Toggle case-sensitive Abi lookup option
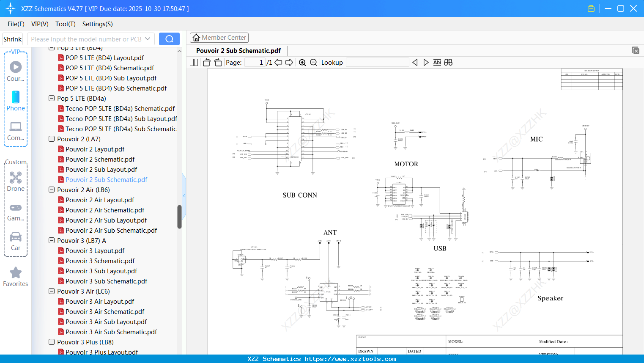Image resolution: width=644 pixels, height=363 pixels. [437, 62]
